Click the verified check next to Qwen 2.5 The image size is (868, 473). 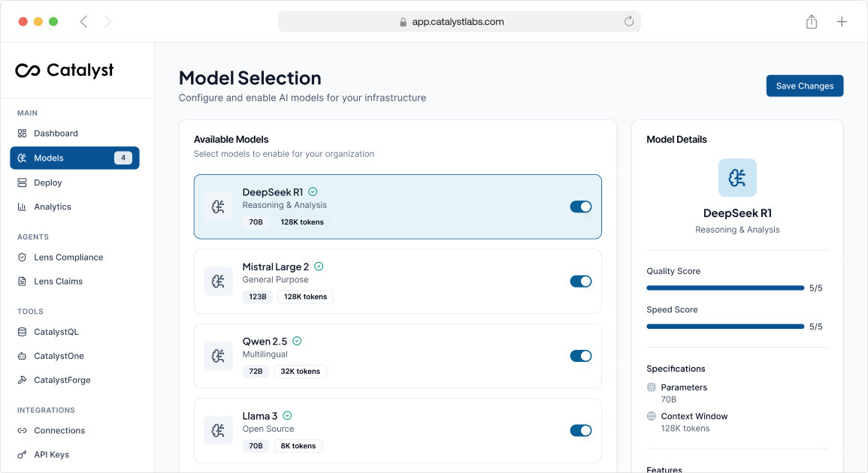[298, 341]
